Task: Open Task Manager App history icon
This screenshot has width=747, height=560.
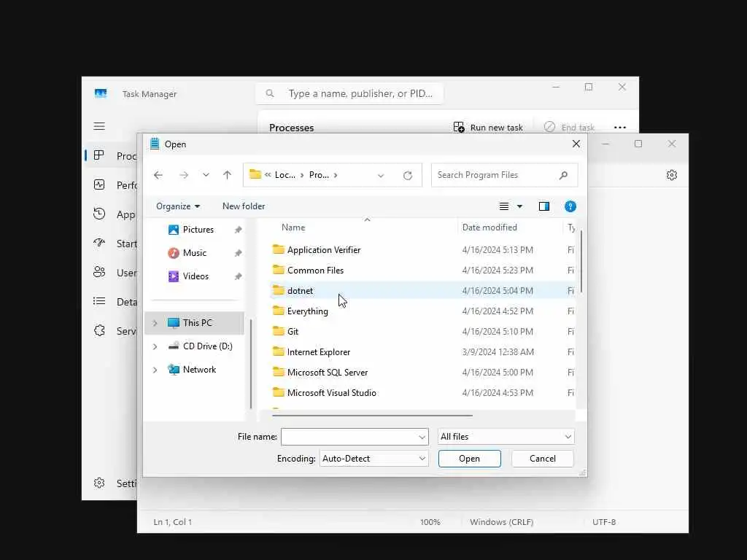Action: (99, 214)
